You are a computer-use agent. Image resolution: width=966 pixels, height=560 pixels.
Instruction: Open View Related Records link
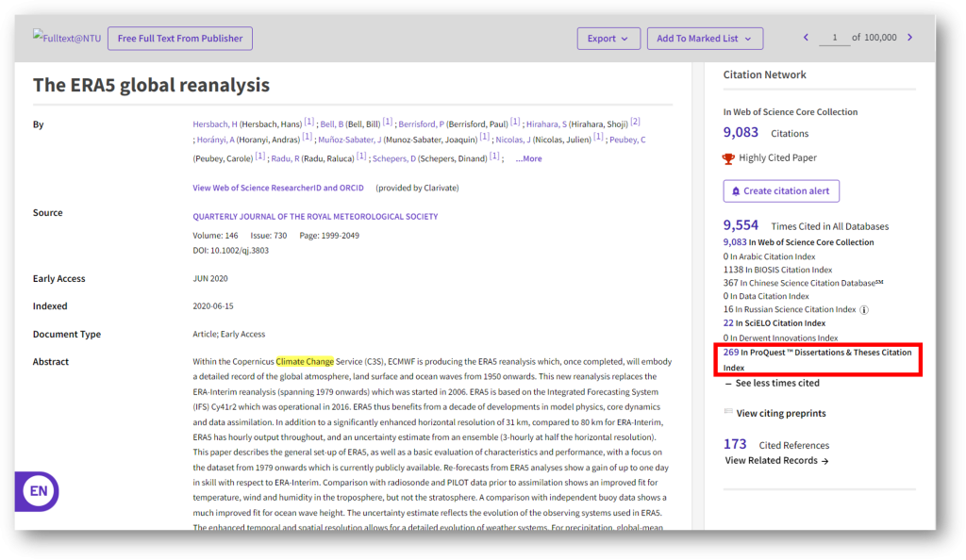click(x=776, y=460)
